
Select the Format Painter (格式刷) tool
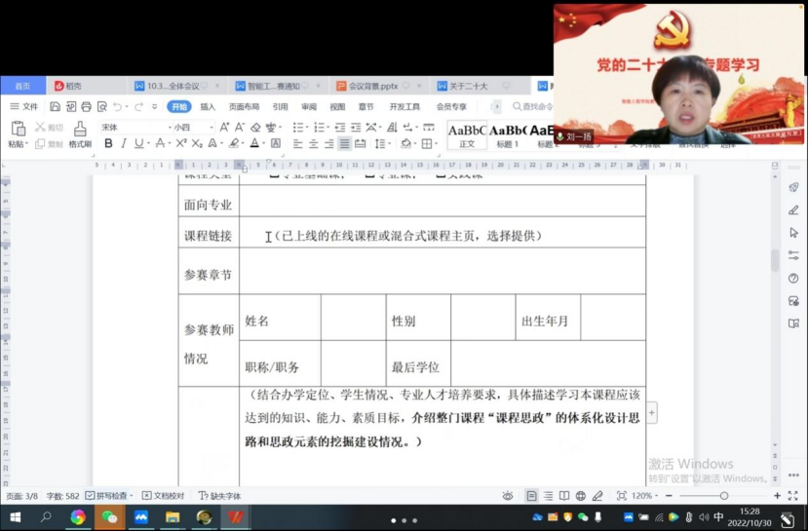tap(80, 133)
